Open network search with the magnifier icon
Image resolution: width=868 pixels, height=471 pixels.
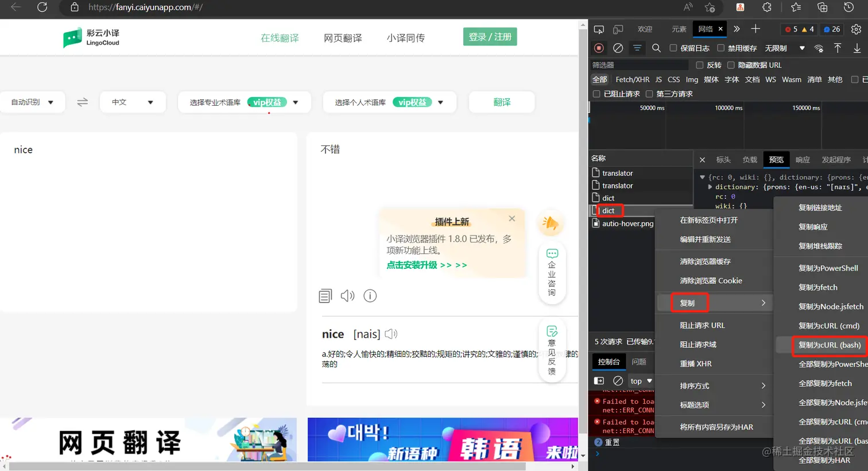coord(656,48)
